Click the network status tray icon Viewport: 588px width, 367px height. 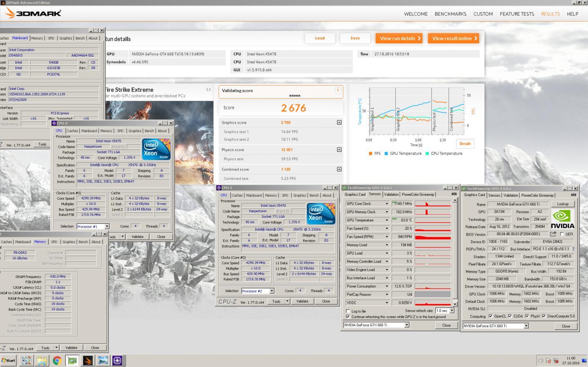click(556, 361)
